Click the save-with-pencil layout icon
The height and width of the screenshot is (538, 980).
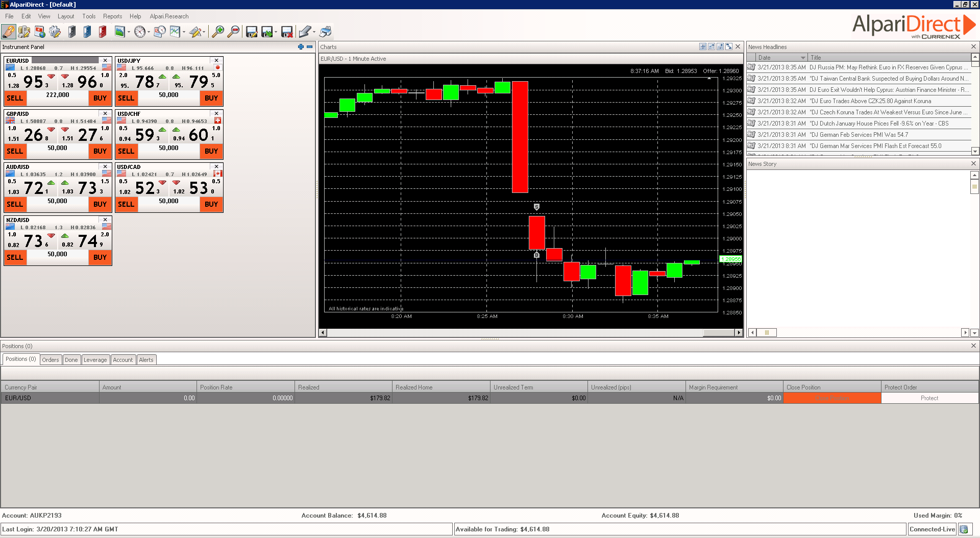click(x=251, y=32)
